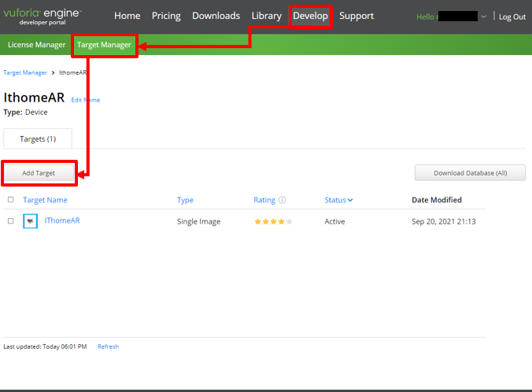Screen dimensions: 532x392
Task: Expand the user account dropdown arrow
Action: [x=484, y=17]
